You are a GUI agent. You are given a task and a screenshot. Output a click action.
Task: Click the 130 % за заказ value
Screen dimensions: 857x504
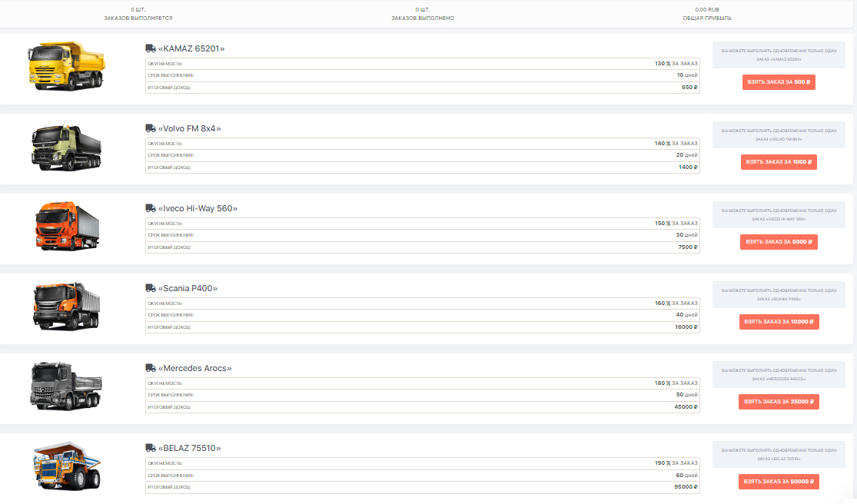tap(676, 63)
